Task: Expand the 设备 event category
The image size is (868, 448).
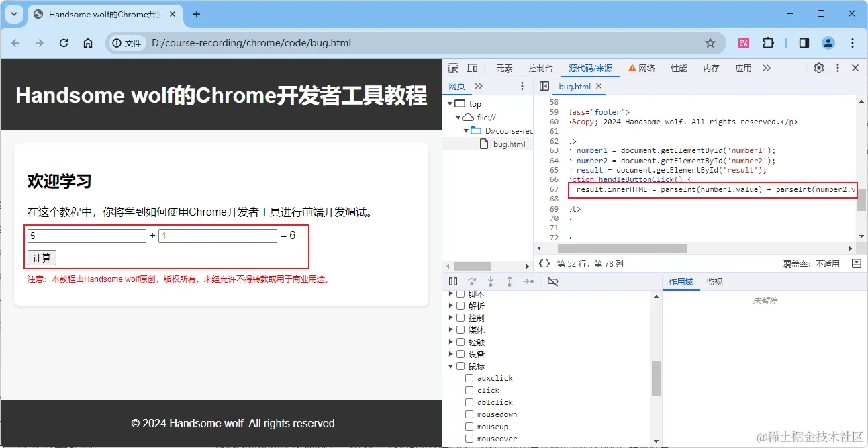Action: click(451, 354)
